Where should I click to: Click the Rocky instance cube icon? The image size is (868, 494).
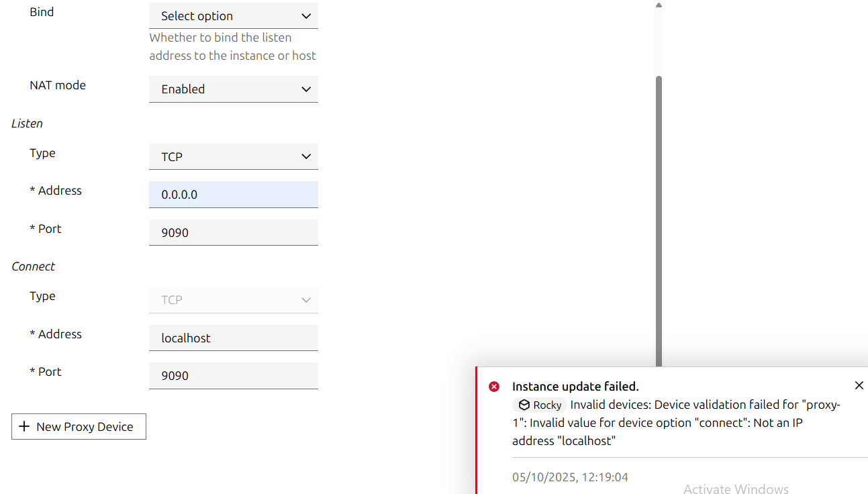tap(524, 405)
